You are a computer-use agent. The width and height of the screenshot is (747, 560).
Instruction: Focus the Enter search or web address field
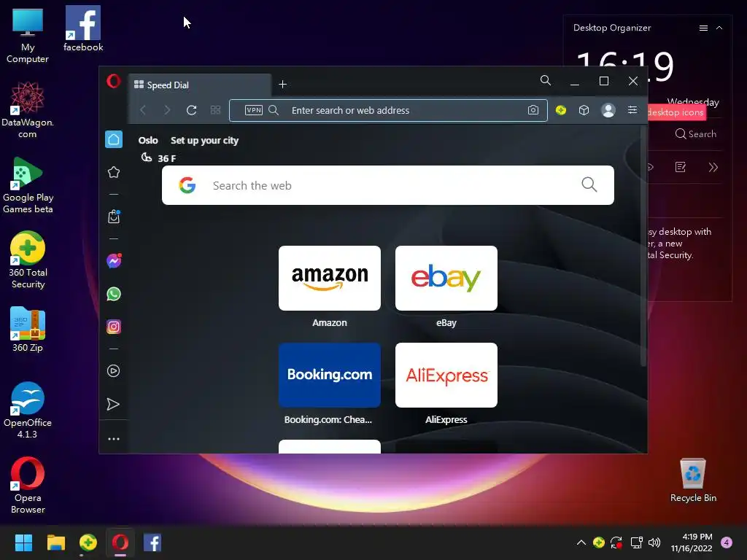pyautogui.click(x=388, y=111)
